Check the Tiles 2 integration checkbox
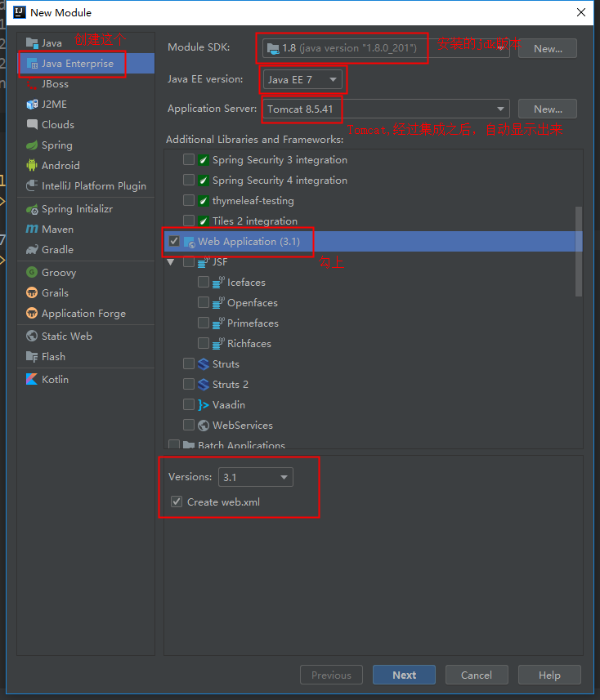The width and height of the screenshot is (600, 700). [x=189, y=221]
